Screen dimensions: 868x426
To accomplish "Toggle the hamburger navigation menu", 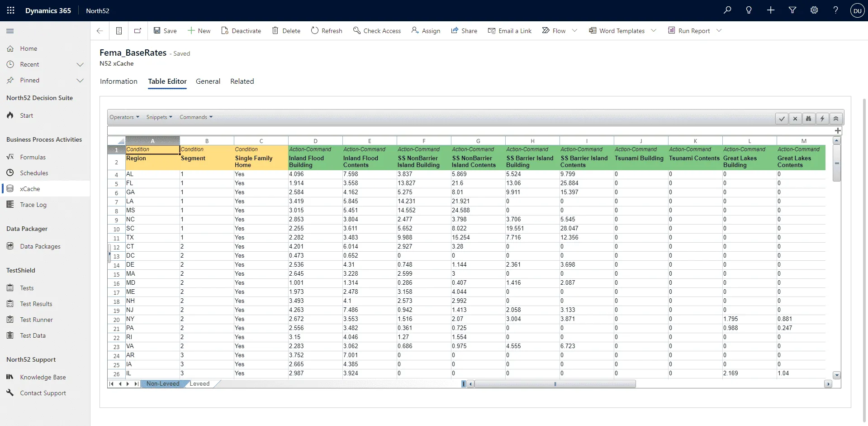I will (x=10, y=31).
